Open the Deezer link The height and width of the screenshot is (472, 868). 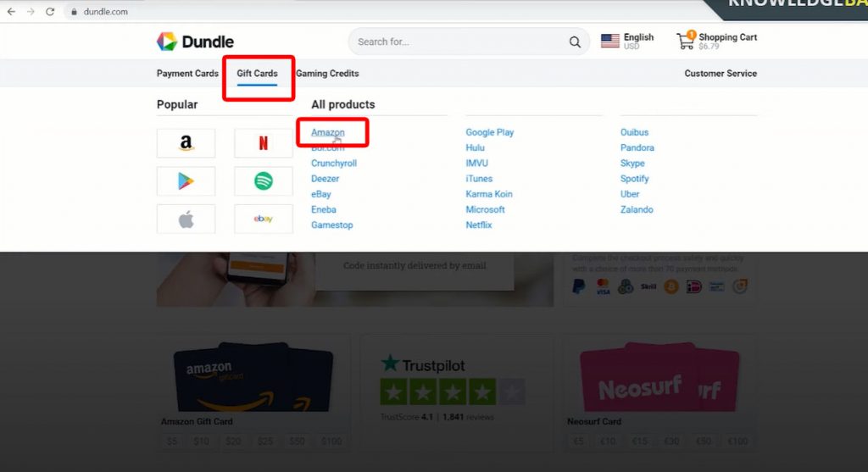(325, 179)
